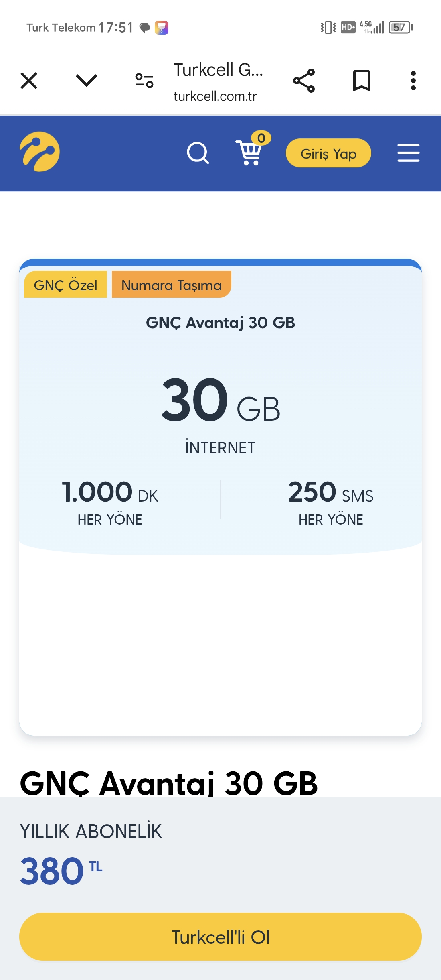Select the GNÇ Özel tag
This screenshot has width=441, height=980.
pos(65,285)
